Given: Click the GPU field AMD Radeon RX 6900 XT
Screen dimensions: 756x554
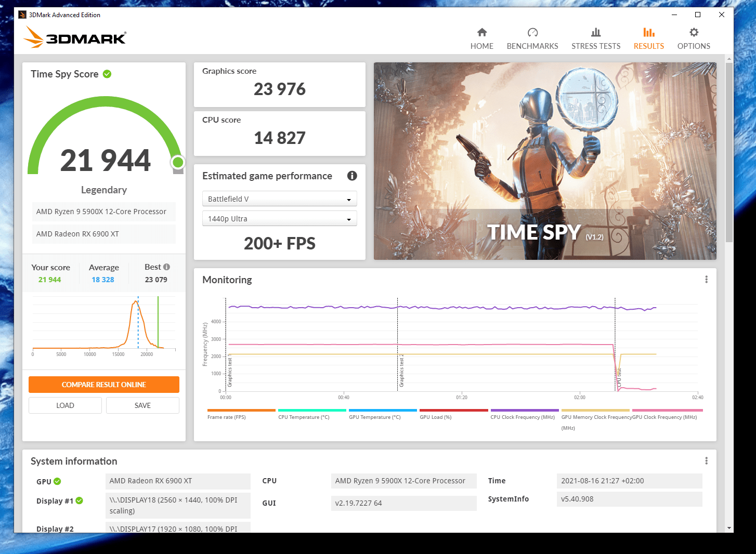Looking at the screenshot, I should point(178,481).
